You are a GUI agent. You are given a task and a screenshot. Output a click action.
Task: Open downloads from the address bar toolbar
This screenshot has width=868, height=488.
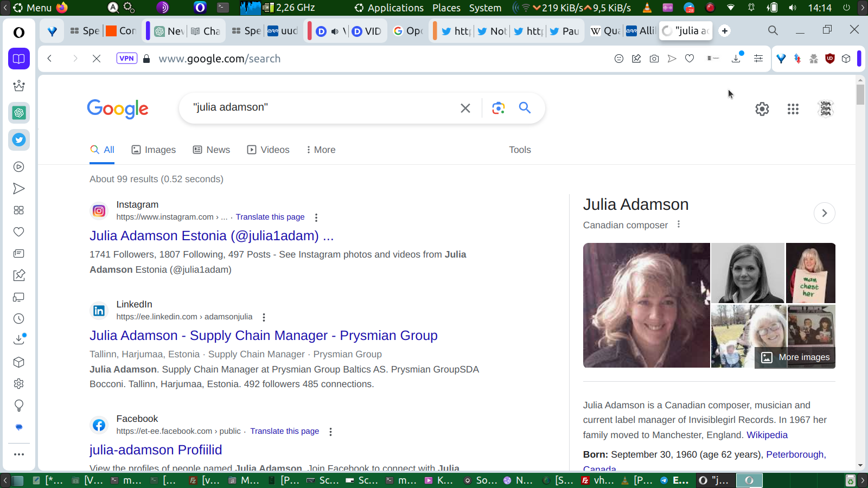(736, 59)
